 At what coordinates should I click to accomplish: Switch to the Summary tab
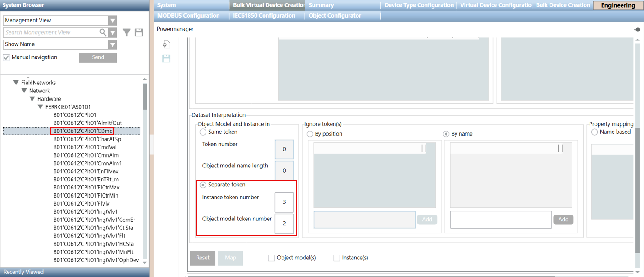point(321,5)
